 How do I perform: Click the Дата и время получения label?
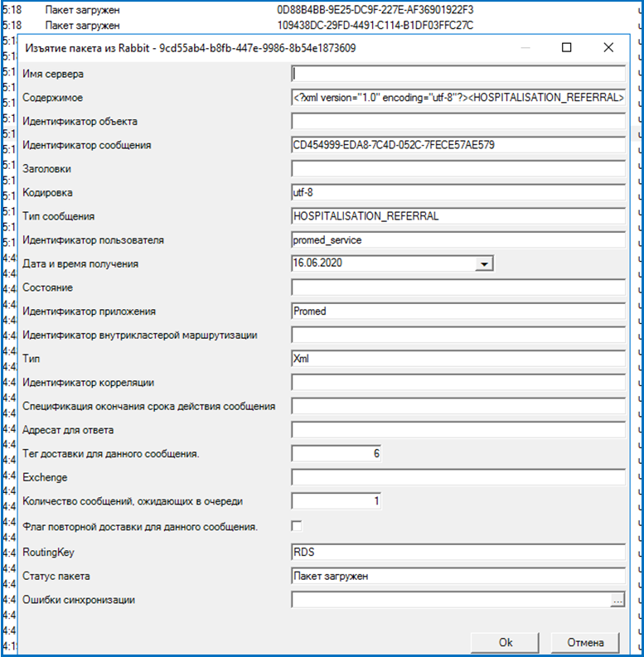[x=80, y=264]
